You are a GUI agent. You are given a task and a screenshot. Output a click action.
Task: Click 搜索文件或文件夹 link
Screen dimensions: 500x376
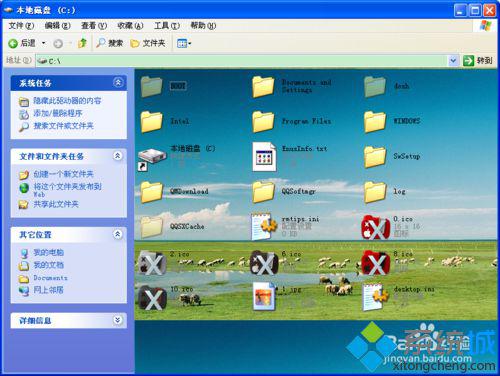click(x=63, y=126)
